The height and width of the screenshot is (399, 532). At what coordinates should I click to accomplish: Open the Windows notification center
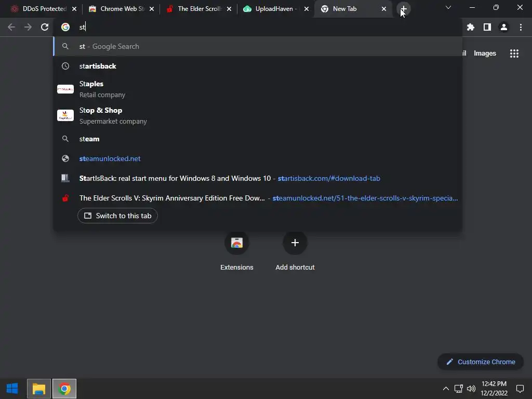tap(520, 389)
